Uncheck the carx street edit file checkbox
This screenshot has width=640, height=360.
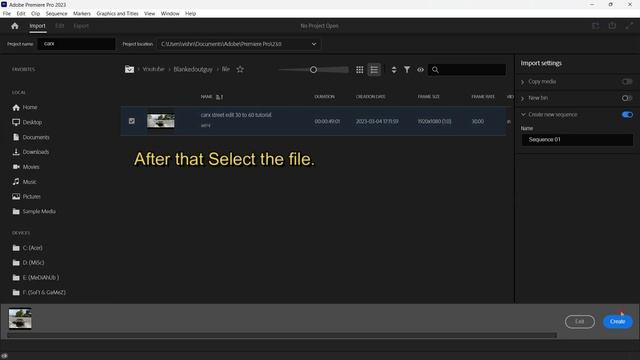coord(132,121)
